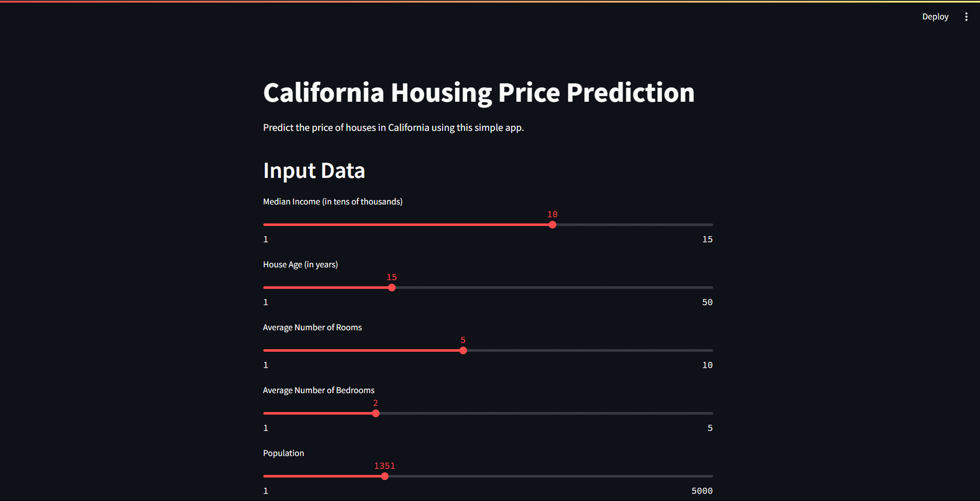Click the Median Income field label
This screenshot has height=501, width=980.
[x=332, y=202]
